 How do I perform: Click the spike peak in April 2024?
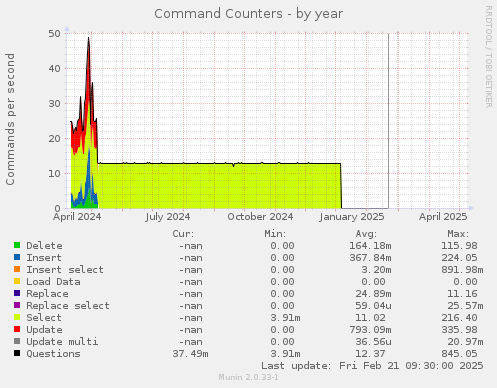[x=88, y=38]
